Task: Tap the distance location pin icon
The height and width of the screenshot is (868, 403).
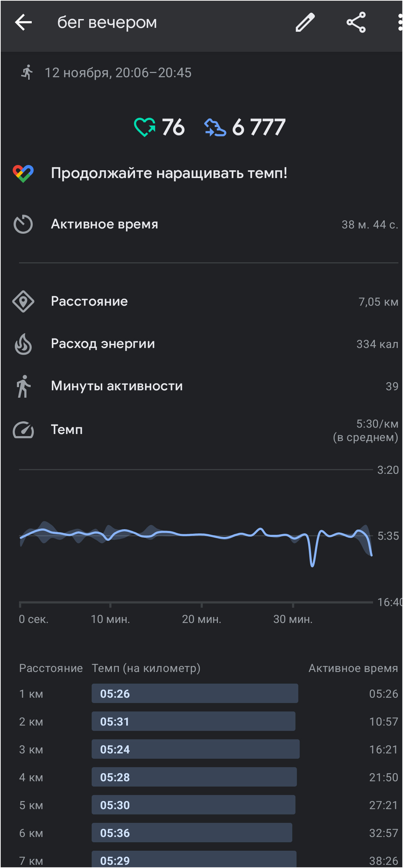Action: tap(23, 301)
